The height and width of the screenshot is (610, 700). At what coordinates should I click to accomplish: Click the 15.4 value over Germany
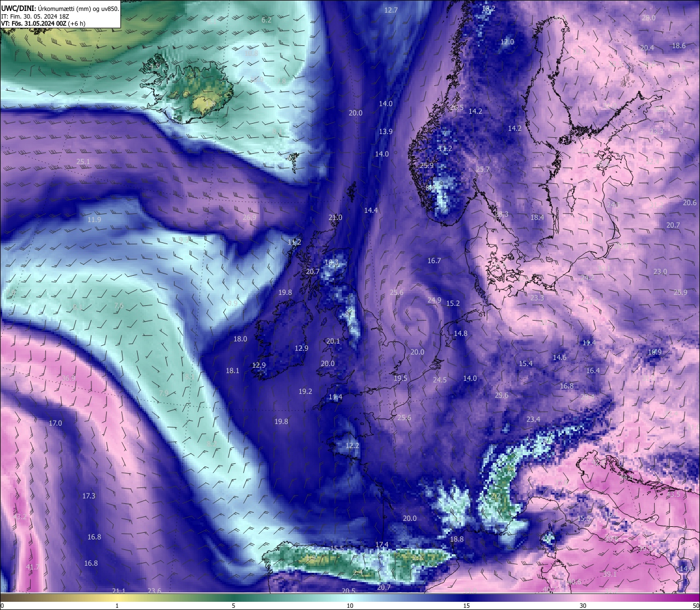[526, 364]
